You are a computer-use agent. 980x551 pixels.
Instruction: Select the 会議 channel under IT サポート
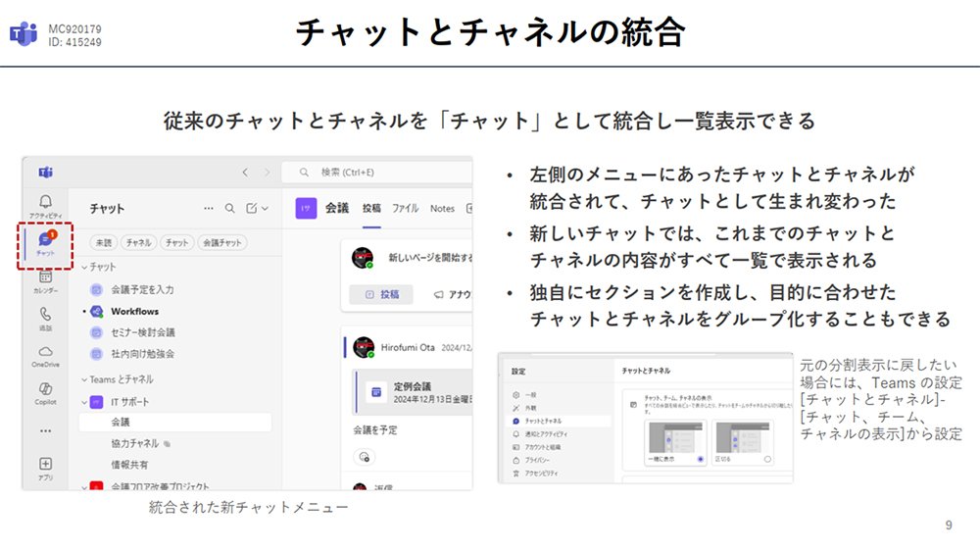(x=175, y=423)
